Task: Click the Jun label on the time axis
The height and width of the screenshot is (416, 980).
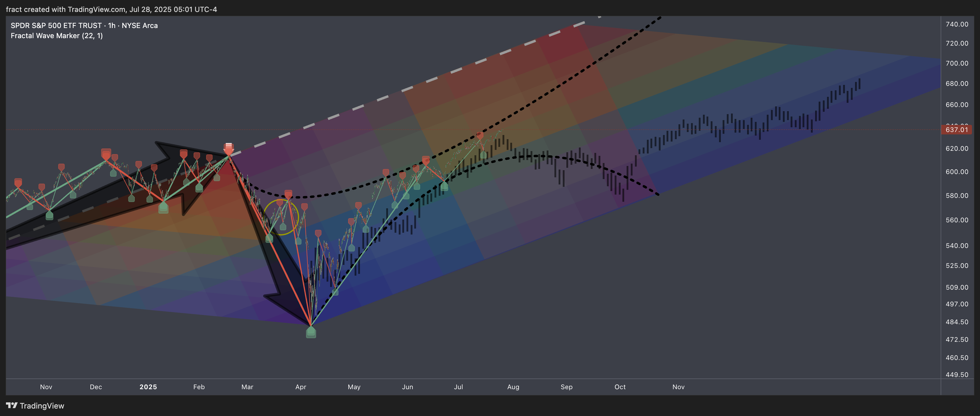Action: coord(407,387)
